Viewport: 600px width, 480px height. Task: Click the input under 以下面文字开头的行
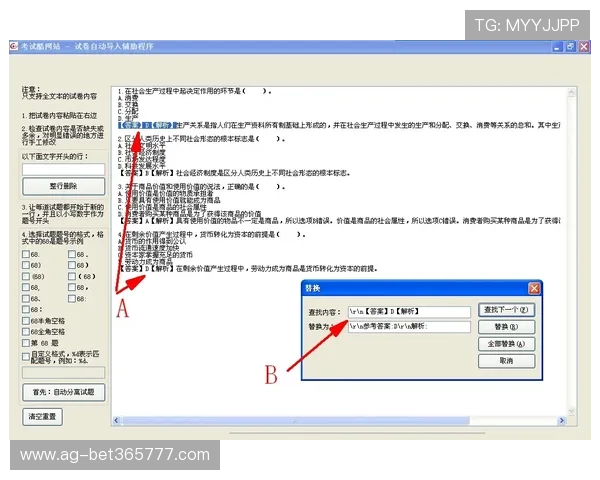click(64, 169)
